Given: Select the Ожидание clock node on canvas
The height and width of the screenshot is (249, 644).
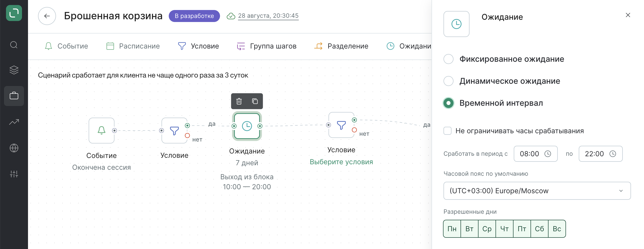Looking at the screenshot, I should point(247,126).
